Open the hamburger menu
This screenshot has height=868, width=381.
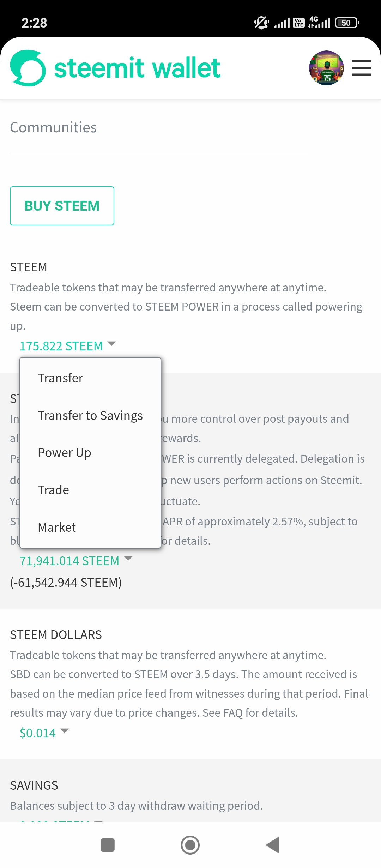point(361,68)
